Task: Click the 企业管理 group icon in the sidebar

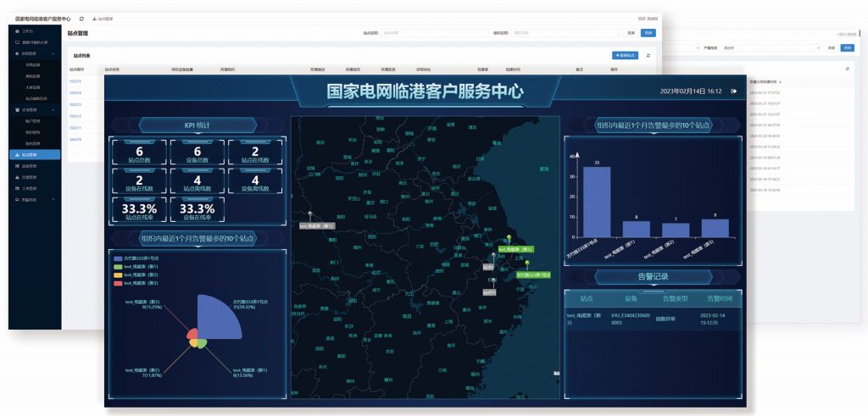Action: coord(17,110)
